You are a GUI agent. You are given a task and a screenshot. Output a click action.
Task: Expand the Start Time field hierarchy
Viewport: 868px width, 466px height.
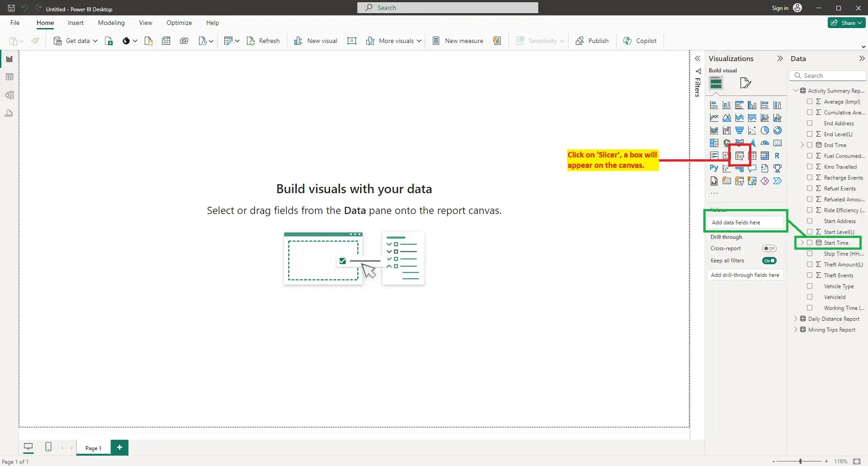pos(802,243)
